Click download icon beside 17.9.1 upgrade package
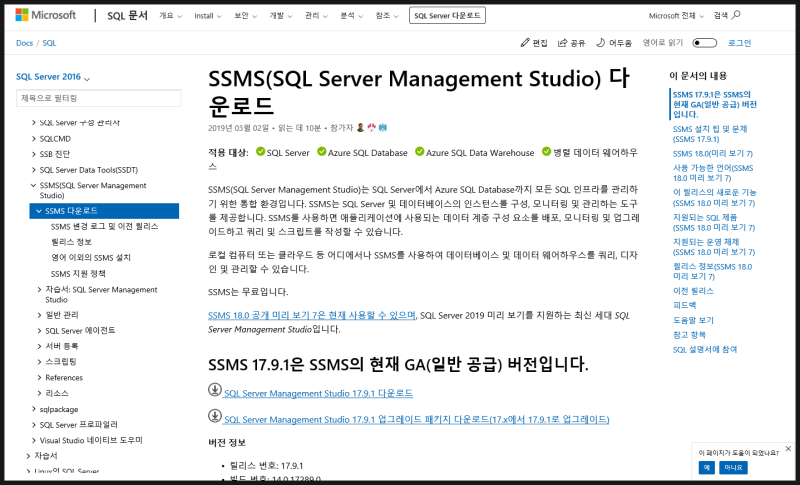Screen dimensions: 800x485 [x=215, y=416]
